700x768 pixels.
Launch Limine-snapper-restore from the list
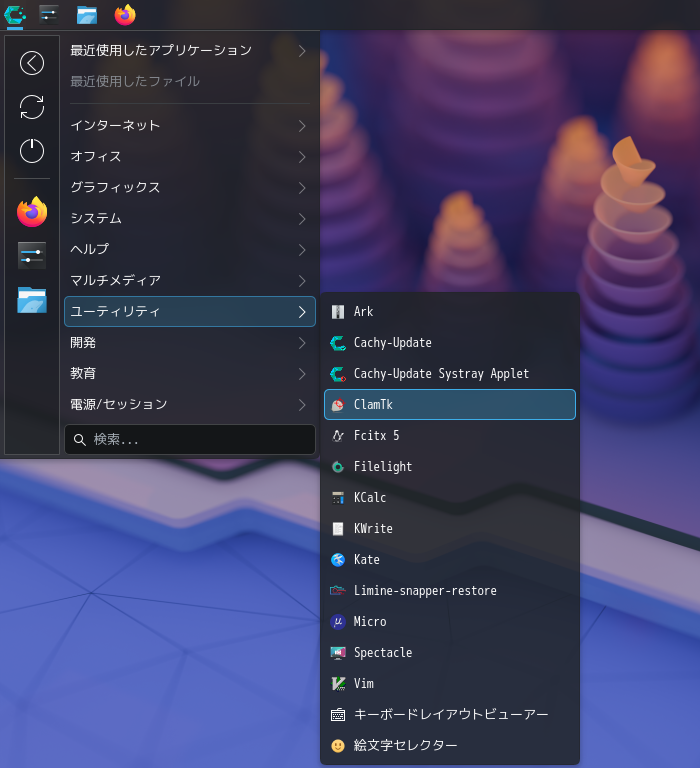pyautogui.click(x=450, y=591)
